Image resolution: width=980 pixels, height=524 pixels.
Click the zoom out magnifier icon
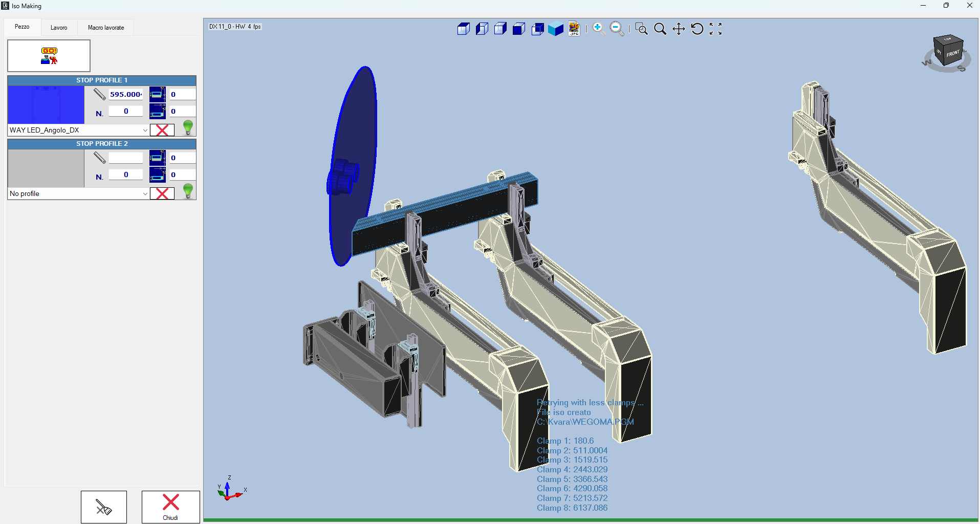click(617, 29)
